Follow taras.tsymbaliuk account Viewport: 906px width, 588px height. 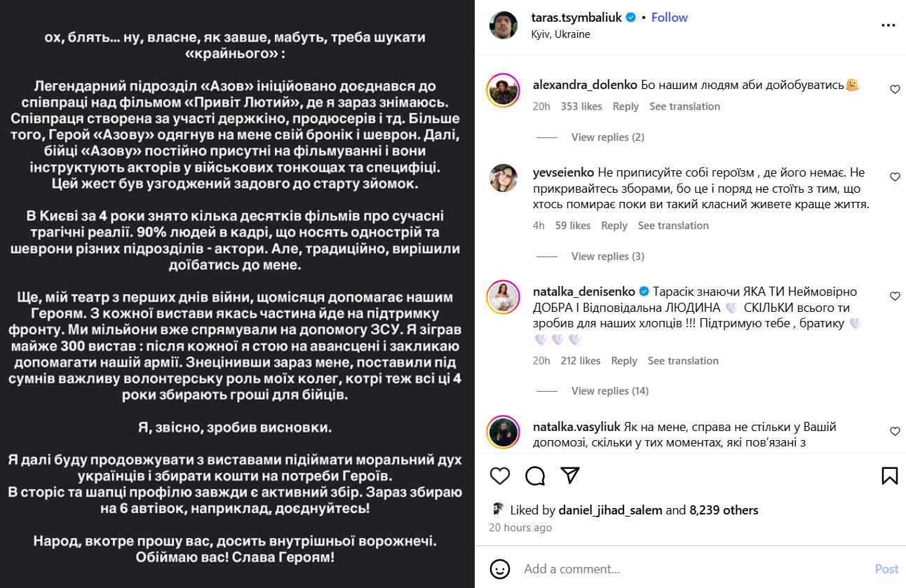(669, 18)
